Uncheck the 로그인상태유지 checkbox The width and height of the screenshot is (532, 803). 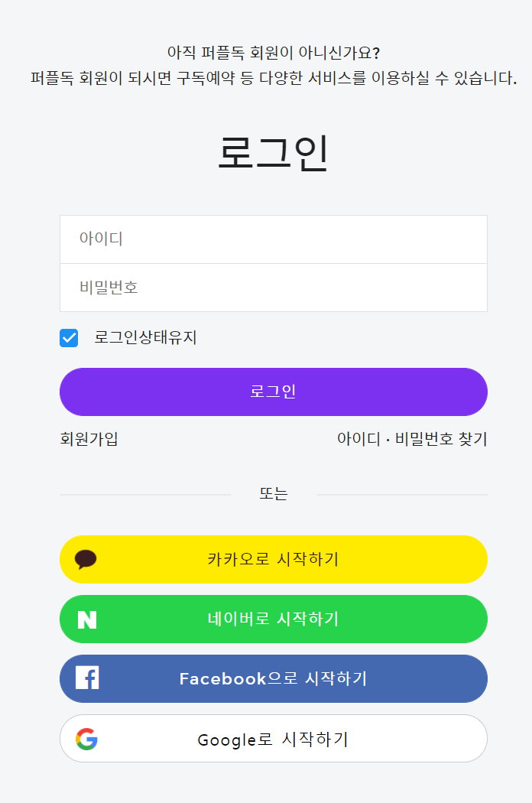69,338
